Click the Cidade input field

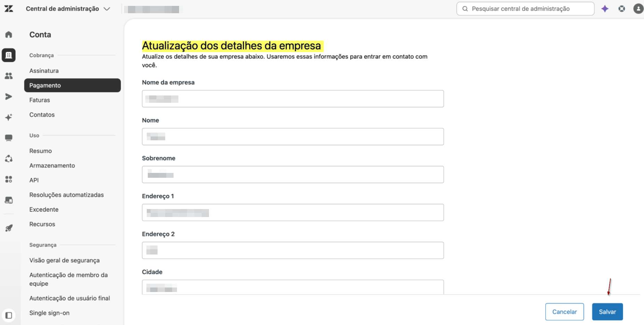(293, 287)
